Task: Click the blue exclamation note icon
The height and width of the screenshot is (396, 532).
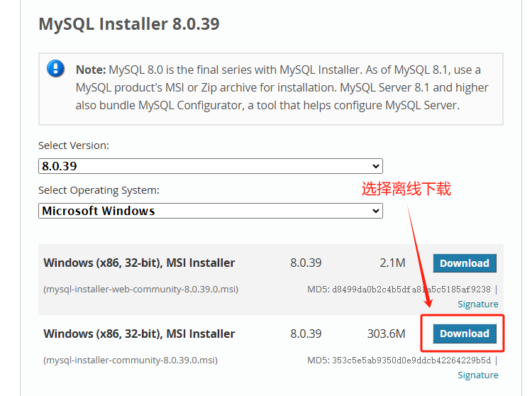Action: coord(55,68)
